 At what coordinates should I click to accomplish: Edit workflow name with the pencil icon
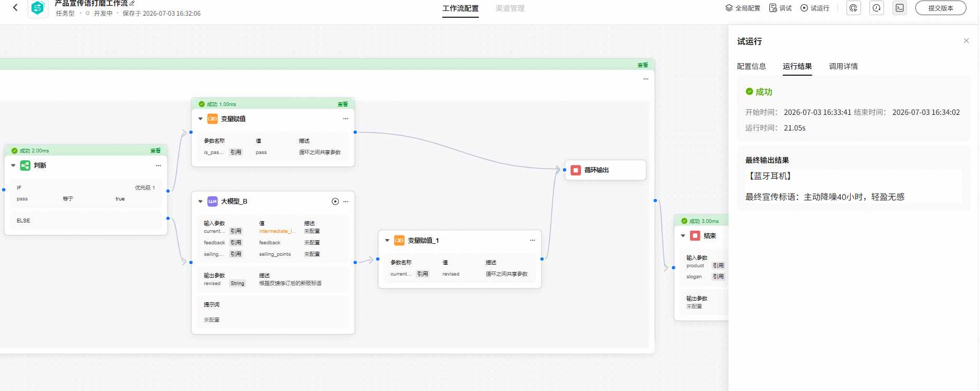[132, 3]
